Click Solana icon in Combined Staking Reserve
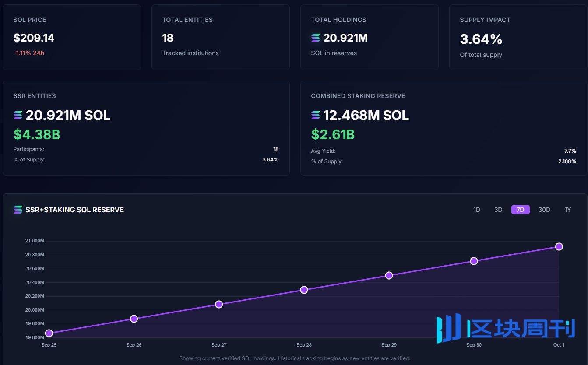588x365 pixels. (316, 115)
